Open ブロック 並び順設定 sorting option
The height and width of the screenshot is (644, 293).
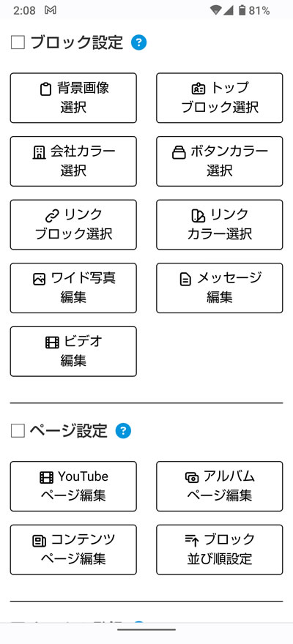click(x=220, y=550)
